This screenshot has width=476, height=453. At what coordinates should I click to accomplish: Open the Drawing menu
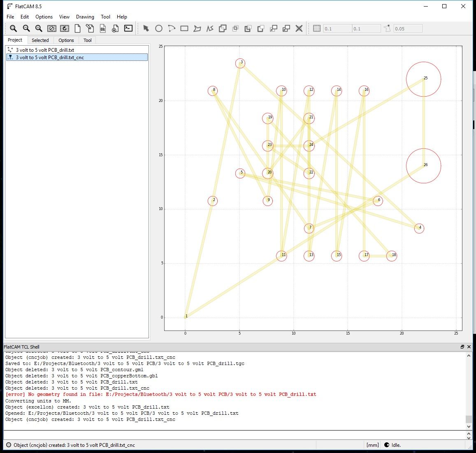pyautogui.click(x=85, y=17)
